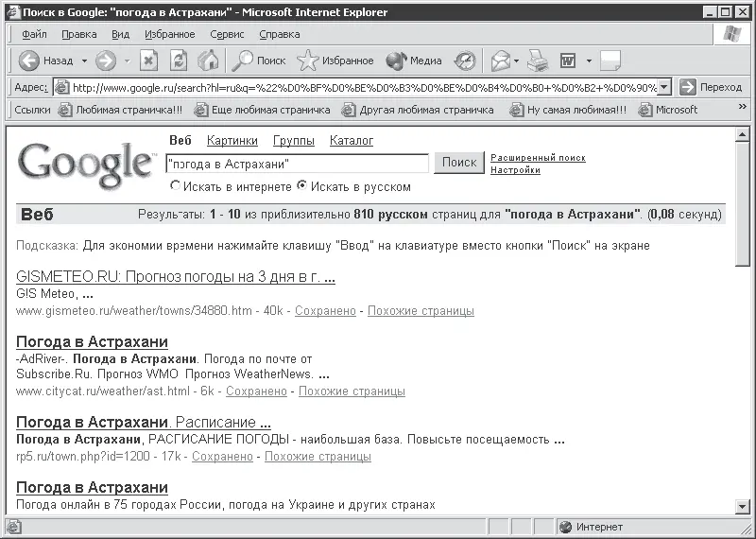Click the Google logo
Image resolution: width=756 pixels, height=539 pixels.
85,165
